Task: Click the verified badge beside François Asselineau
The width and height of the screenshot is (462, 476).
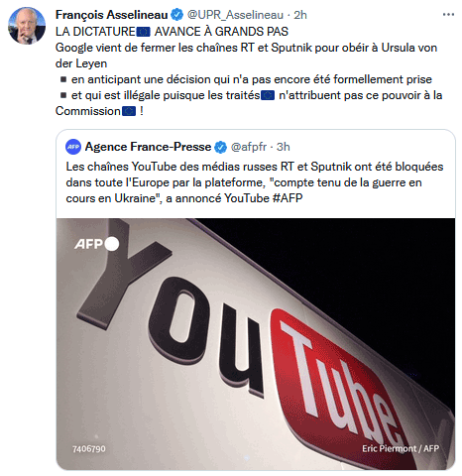Action: pyautogui.click(x=177, y=15)
